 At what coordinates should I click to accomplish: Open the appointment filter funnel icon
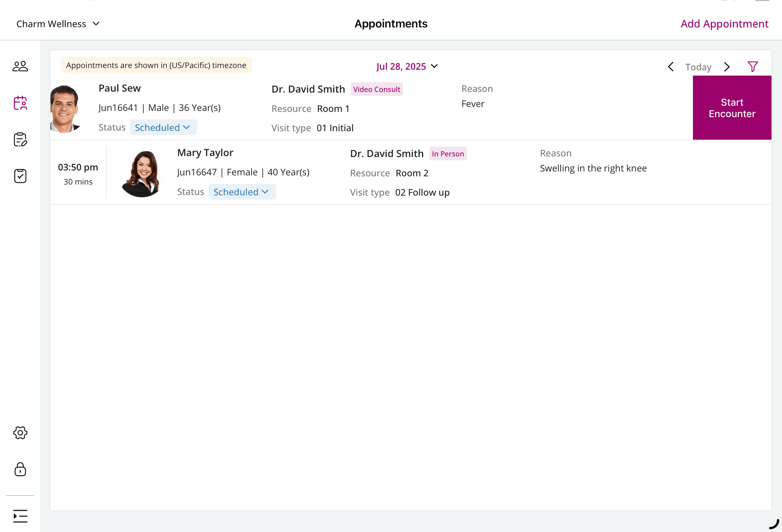(753, 66)
